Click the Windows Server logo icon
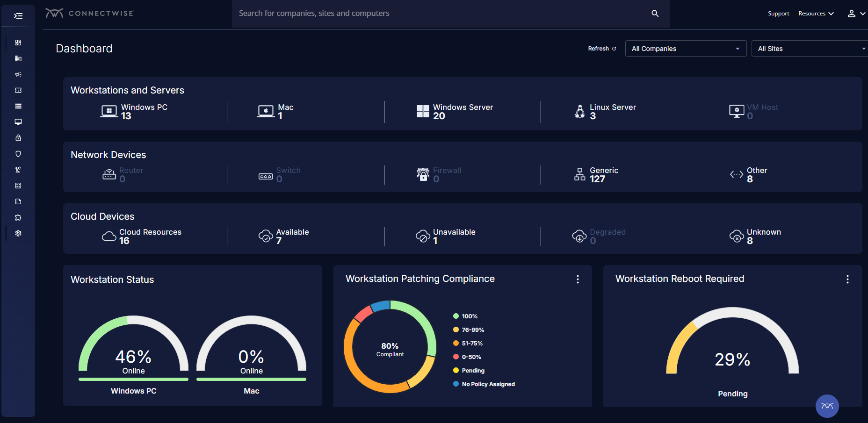Image resolution: width=868 pixels, height=423 pixels. [x=423, y=111]
